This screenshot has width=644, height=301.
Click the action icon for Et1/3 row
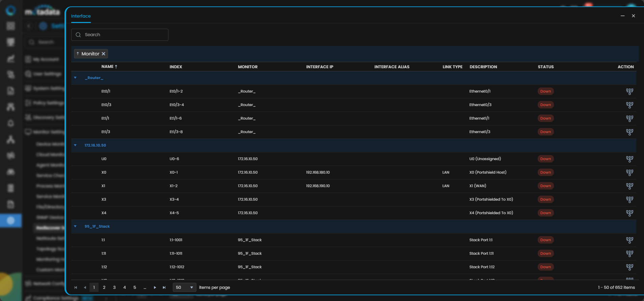(629, 132)
